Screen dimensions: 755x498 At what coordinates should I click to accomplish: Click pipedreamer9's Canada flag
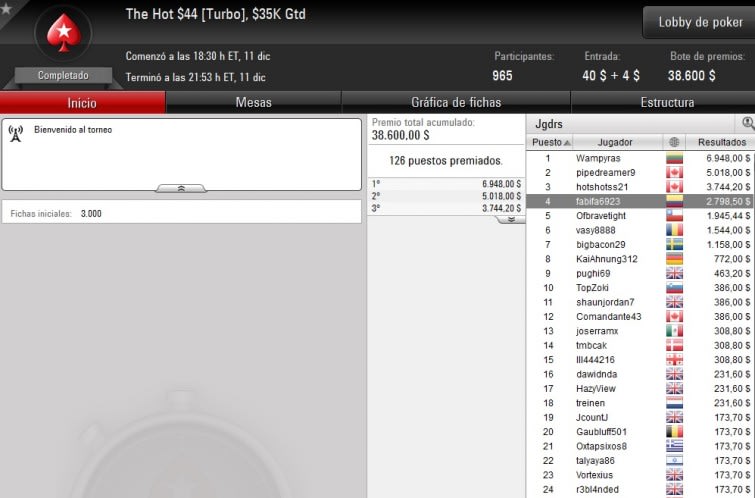coord(675,172)
